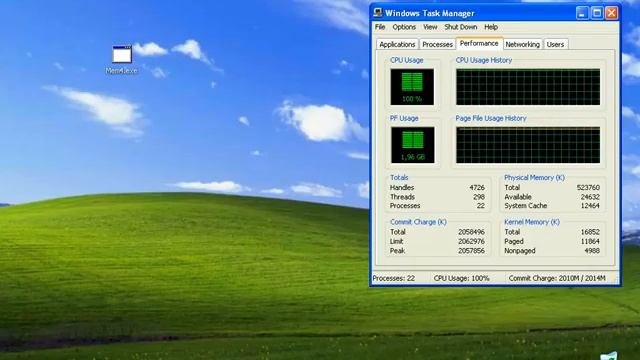Minimize the Task Manager window
The height and width of the screenshot is (360, 640).
(x=582, y=13)
